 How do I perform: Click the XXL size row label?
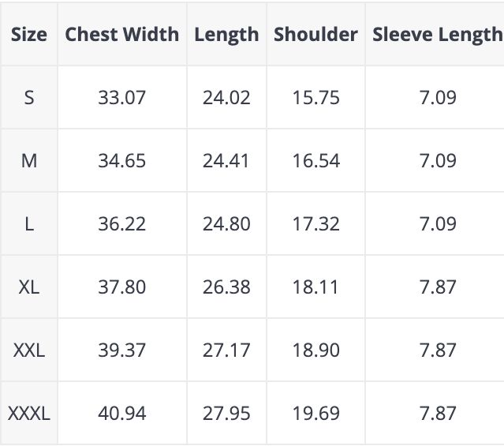[x=29, y=350]
